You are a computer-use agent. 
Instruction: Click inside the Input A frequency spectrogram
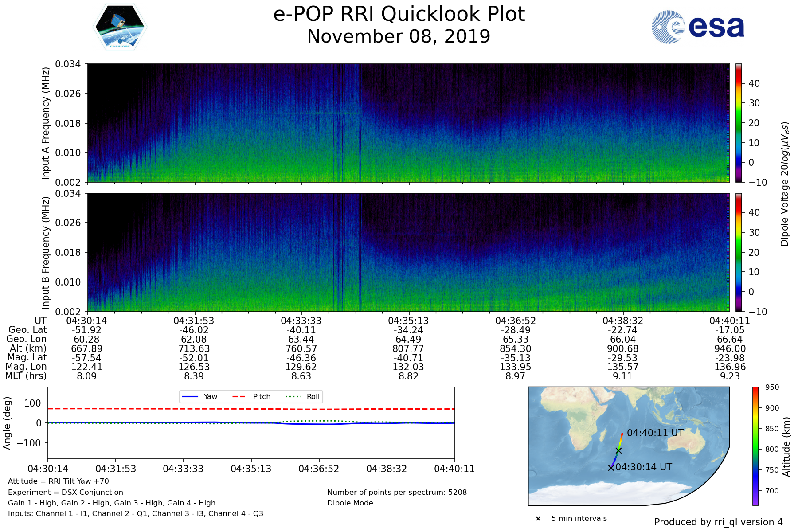[408, 123]
